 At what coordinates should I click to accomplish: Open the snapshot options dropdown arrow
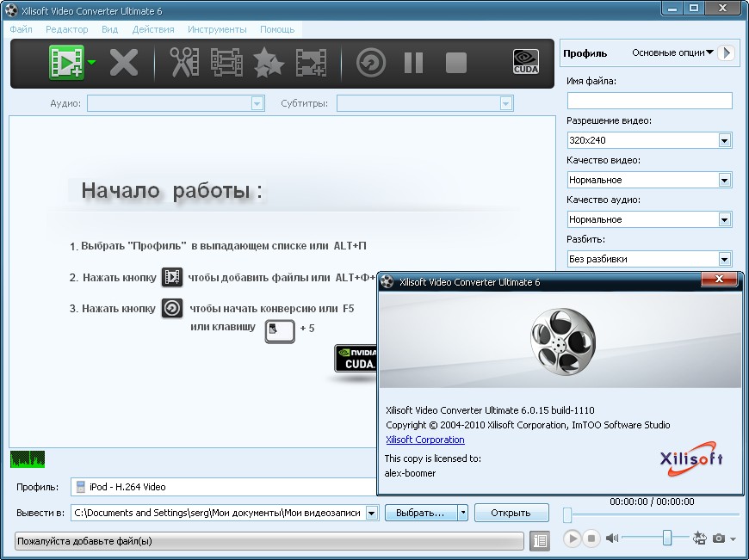tap(733, 539)
